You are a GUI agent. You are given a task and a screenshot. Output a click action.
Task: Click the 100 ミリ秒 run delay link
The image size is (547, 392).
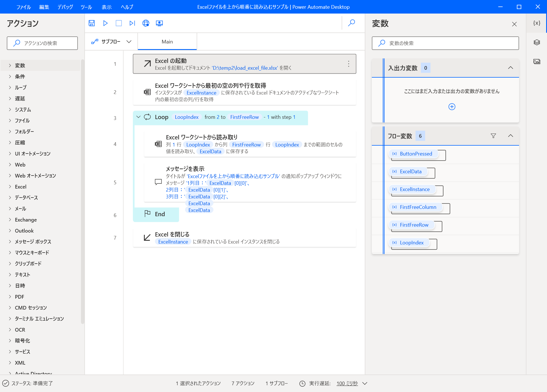[347, 383]
